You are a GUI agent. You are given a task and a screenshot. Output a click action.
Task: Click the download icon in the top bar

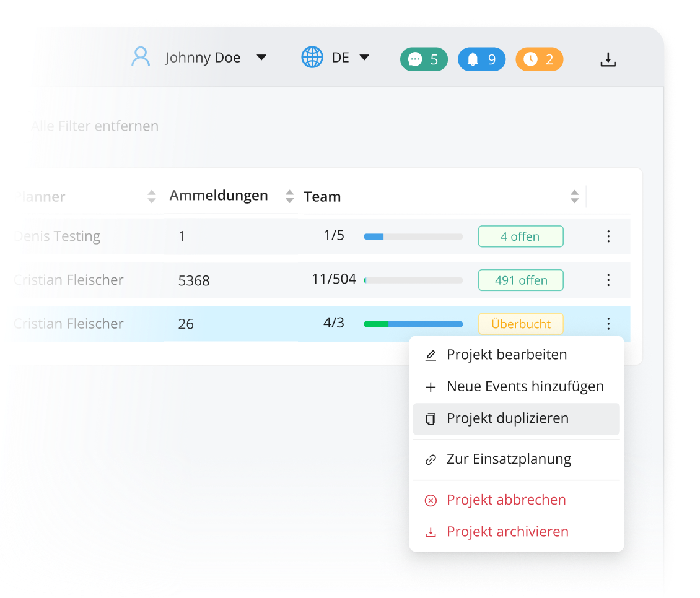[x=608, y=59]
